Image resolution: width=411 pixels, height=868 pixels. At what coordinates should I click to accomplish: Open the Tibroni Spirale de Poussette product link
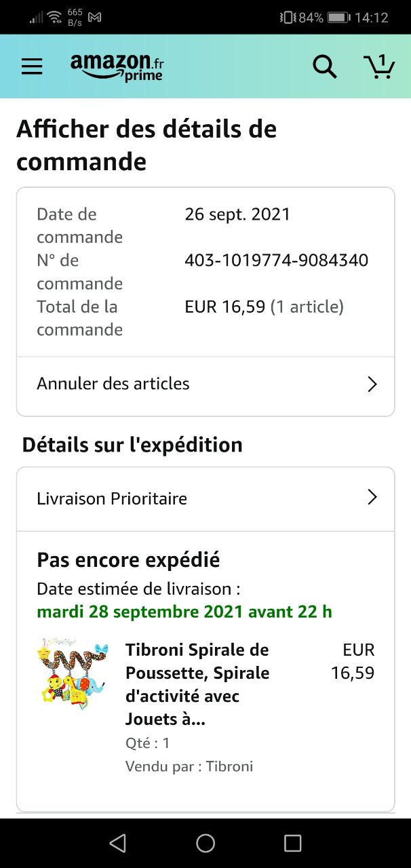coord(197,684)
